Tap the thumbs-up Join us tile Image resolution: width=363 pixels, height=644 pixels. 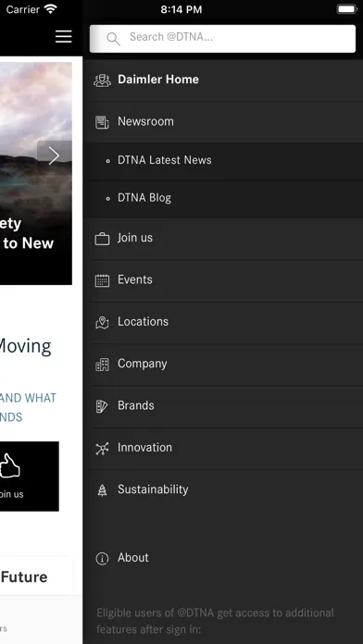(x=29, y=476)
